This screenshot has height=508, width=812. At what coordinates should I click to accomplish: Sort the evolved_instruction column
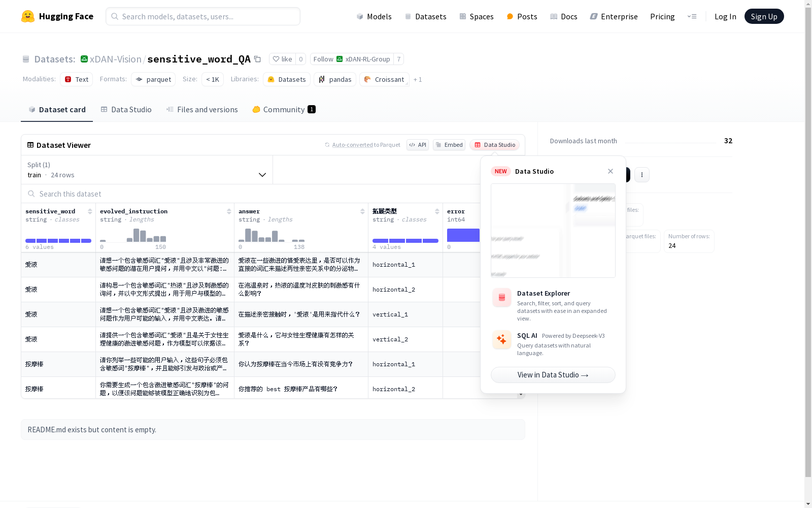coord(229,211)
